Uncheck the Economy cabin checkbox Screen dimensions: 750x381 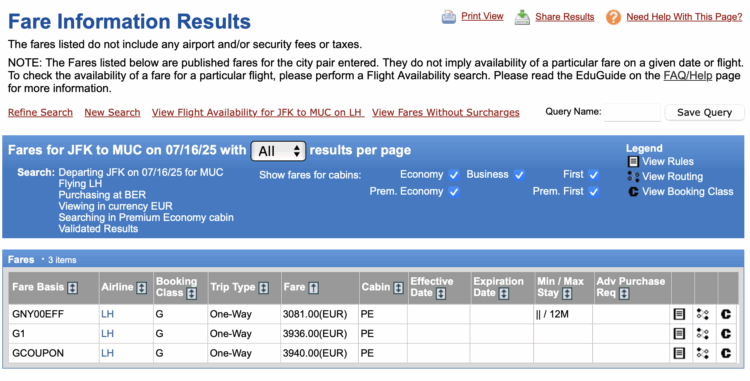tap(454, 175)
